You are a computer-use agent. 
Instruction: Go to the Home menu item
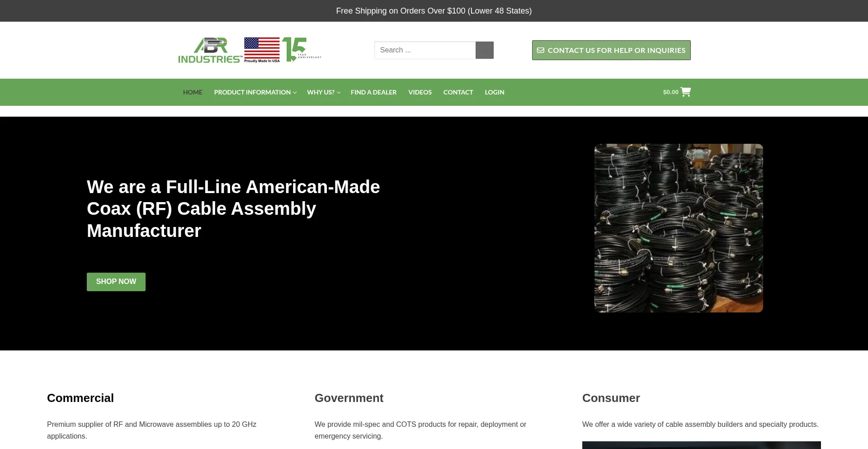point(193,92)
